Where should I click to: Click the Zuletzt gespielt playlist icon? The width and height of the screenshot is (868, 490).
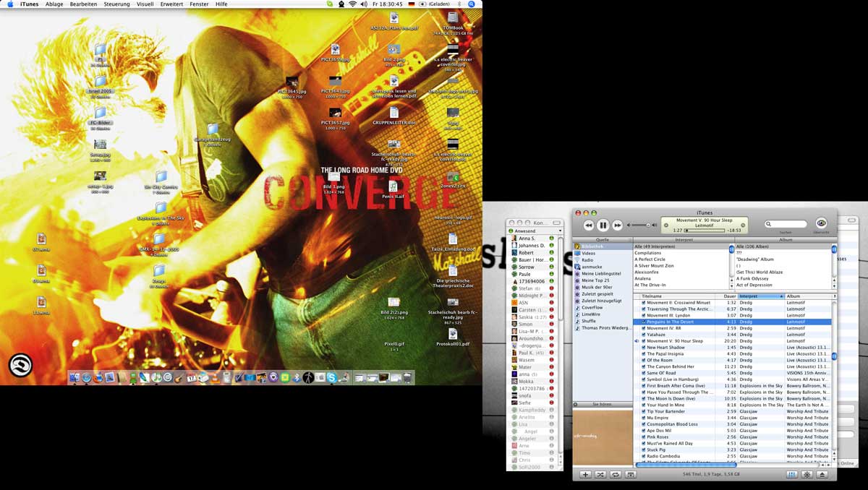pos(577,294)
